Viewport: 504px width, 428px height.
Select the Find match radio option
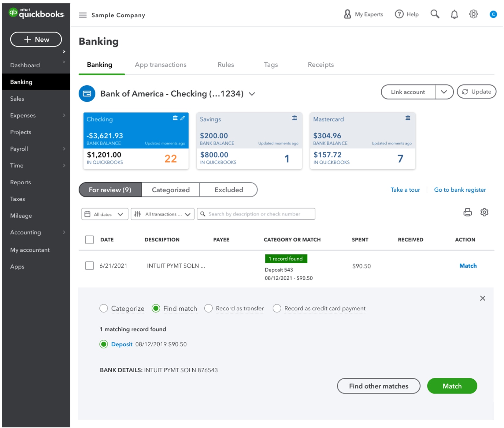pyautogui.click(x=156, y=308)
